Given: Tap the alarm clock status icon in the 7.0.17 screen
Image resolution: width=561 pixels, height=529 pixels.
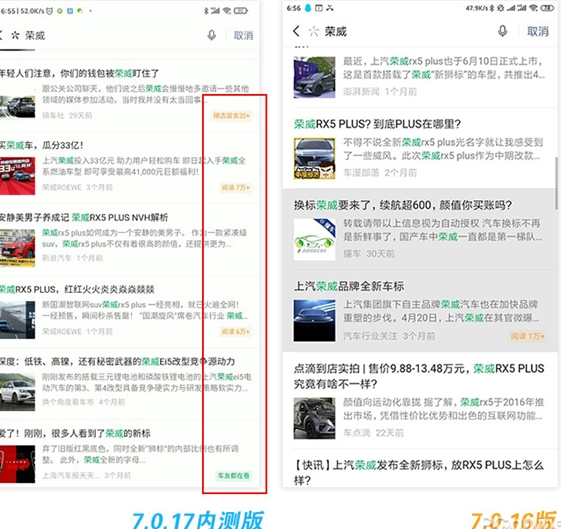Looking at the screenshot, I should tap(49, 11).
